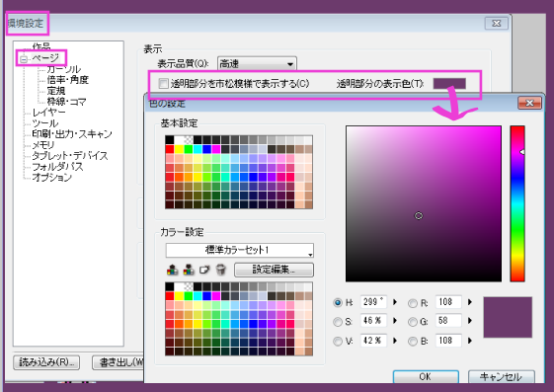Close the 色の設定 color dialog
554x392 pixels.
click(529, 103)
